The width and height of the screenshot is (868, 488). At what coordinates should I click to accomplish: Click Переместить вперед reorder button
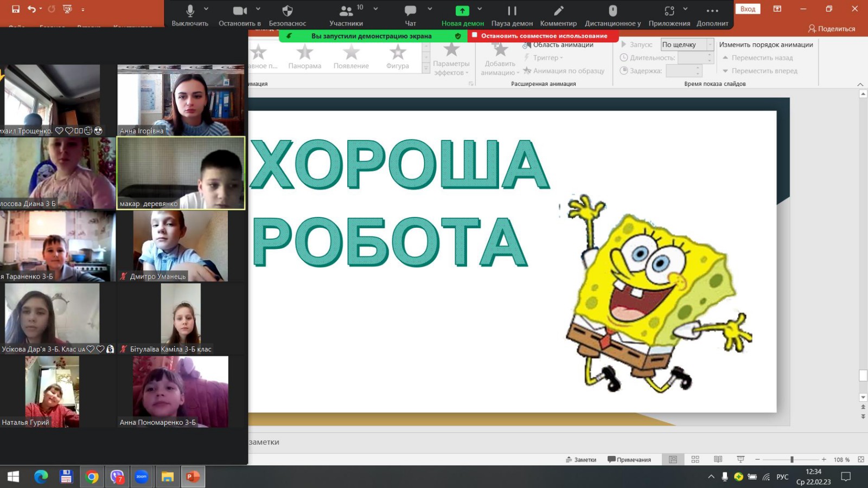tap(759, 70)
